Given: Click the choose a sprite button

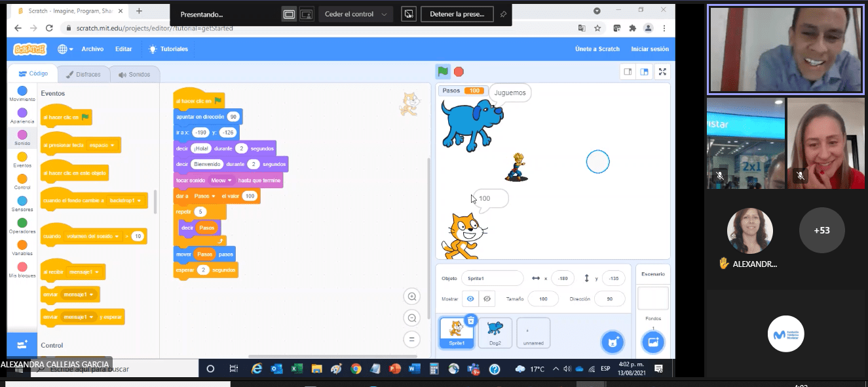Looking at the screenshot, I should (613, 341).
